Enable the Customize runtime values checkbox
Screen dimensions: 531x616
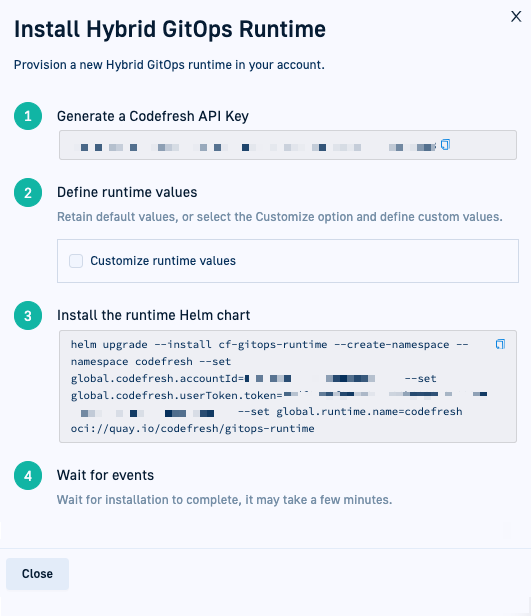[x=76, y=260]
